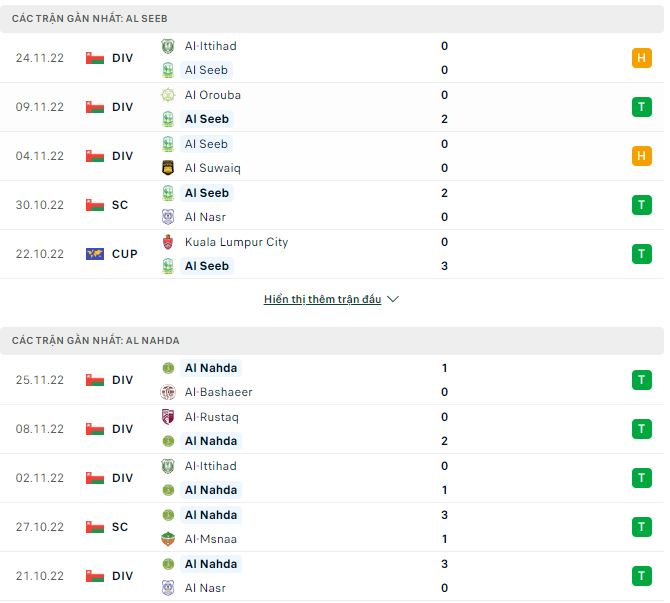The width and height of the screenshot is (670, 603).
Task: Click the Al-Rustaq team crest
Action: tap(168, 417)
